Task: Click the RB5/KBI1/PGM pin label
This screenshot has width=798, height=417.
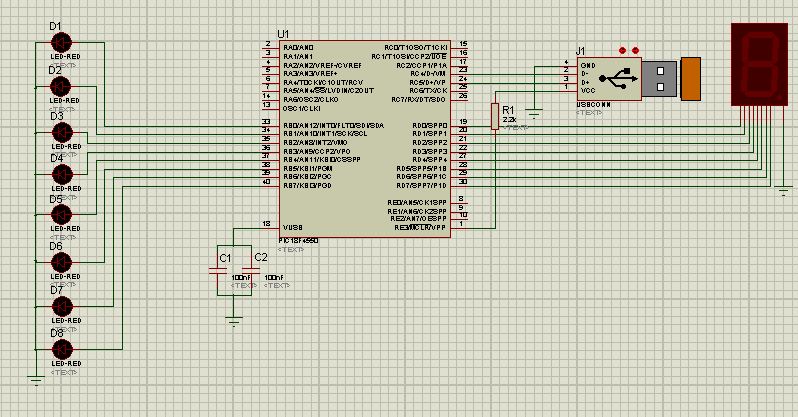Action: tap(308, 169)
